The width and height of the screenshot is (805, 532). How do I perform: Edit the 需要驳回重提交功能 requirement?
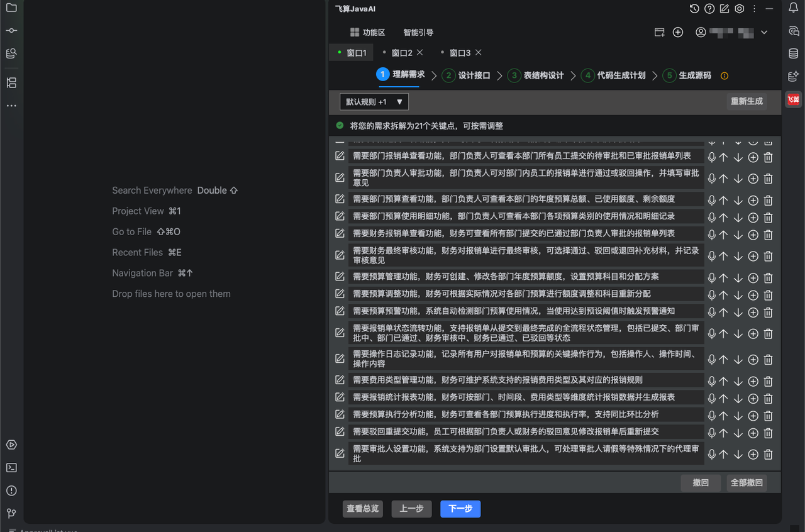pos(340,431)
